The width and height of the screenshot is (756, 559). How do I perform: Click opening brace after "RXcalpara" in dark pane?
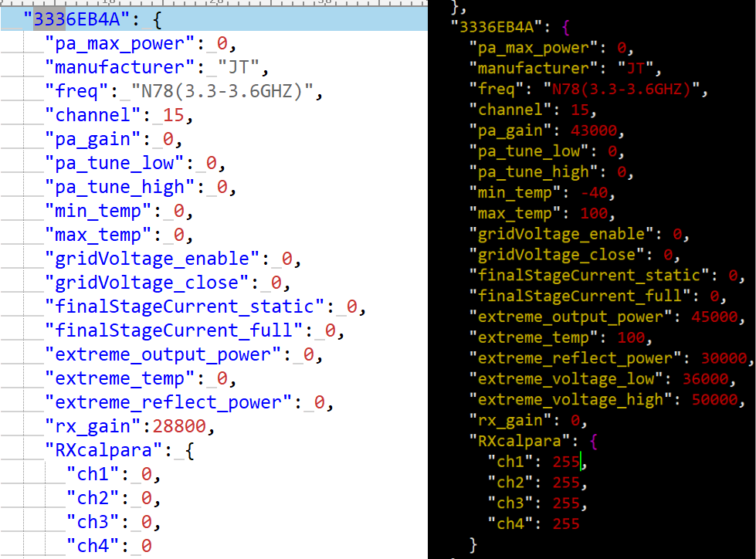click(593, 441)
